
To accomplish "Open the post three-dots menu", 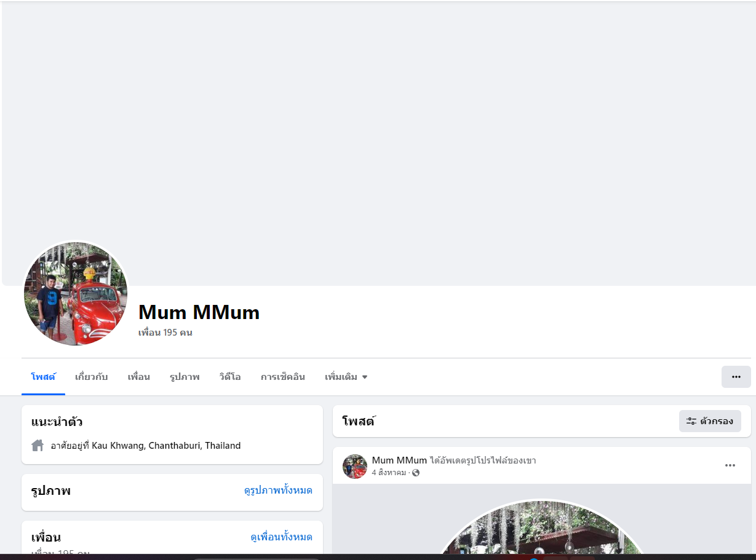I will (x=730, y=465).
